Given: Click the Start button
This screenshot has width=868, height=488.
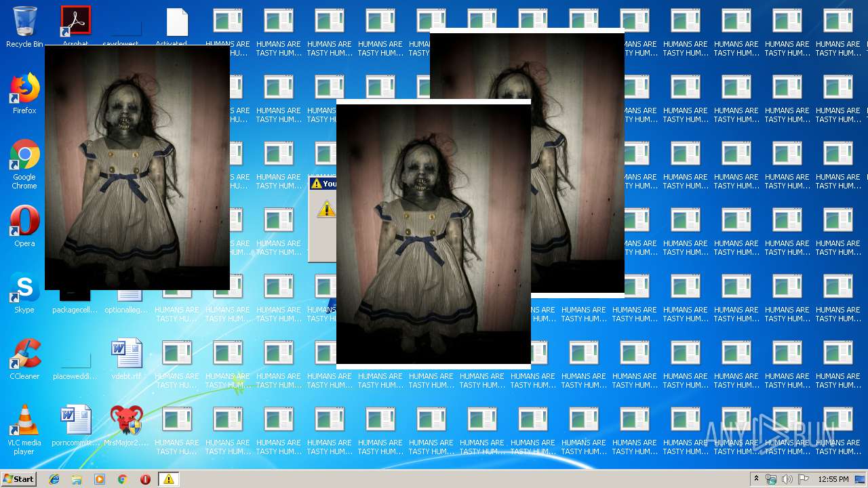Looking at the screenshot, I should click(19, 479).
